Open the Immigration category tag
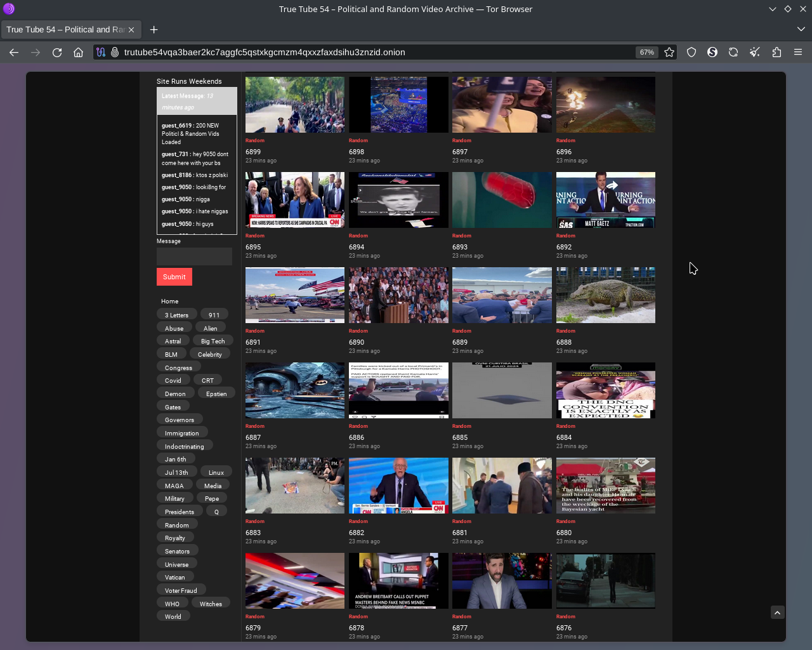The image size is (812, 650). 181,433
